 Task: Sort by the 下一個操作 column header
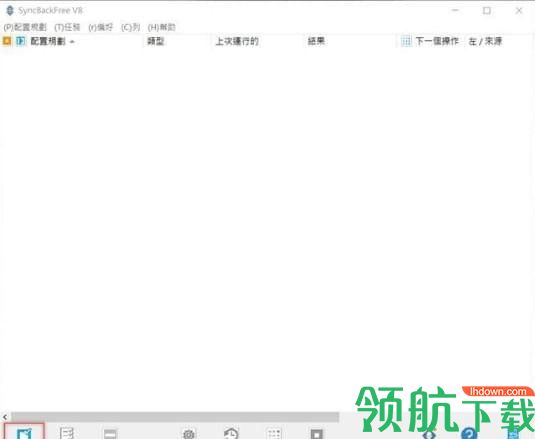[437, 41]
